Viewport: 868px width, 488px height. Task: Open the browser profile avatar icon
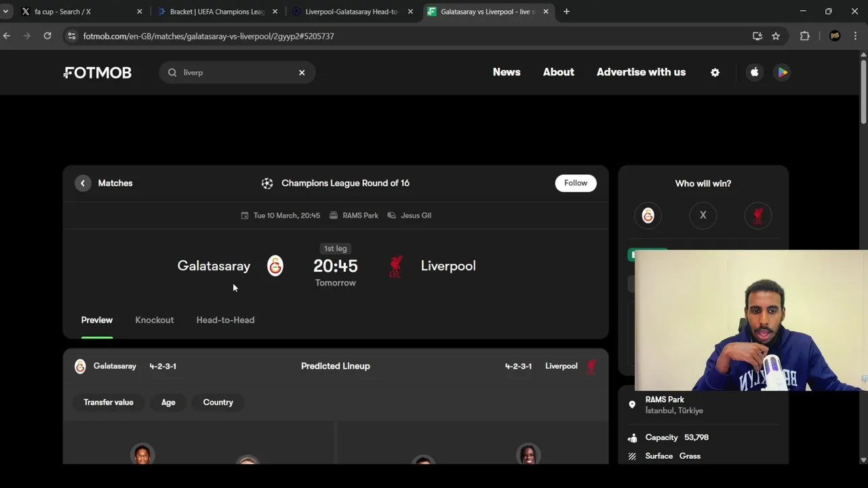pyautogui.click(x=835, y=36)
